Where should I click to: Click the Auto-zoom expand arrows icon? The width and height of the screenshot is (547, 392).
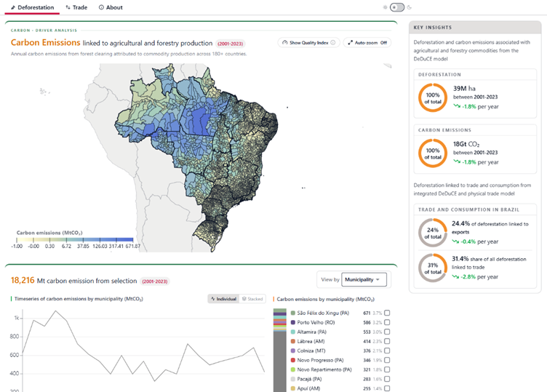pos(351,43)
